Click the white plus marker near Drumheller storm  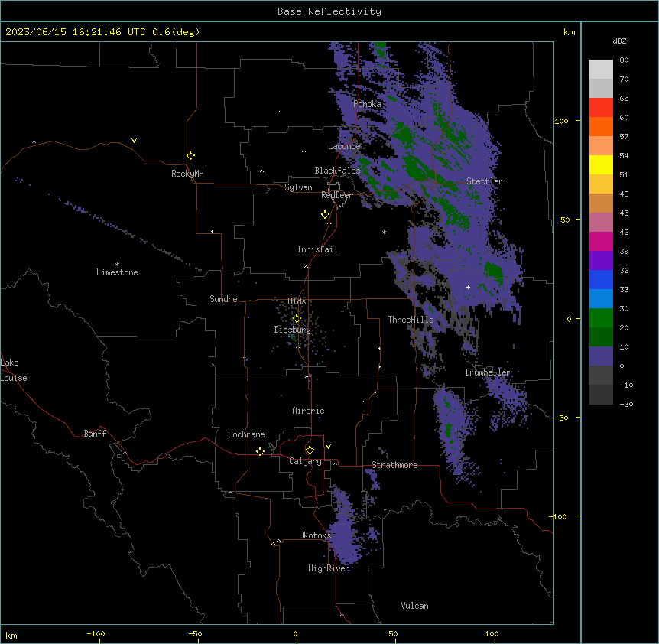pos(468,287)
